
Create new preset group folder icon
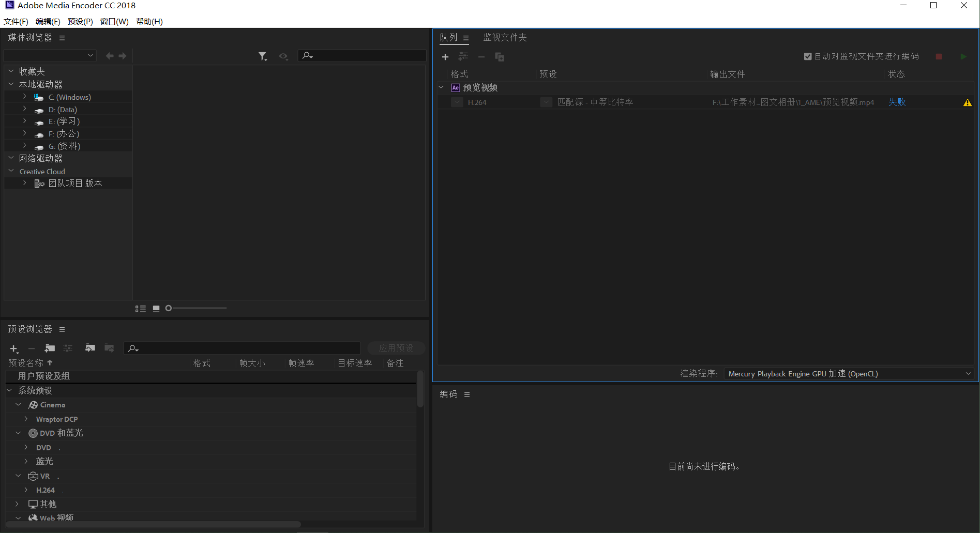point(50,348)
